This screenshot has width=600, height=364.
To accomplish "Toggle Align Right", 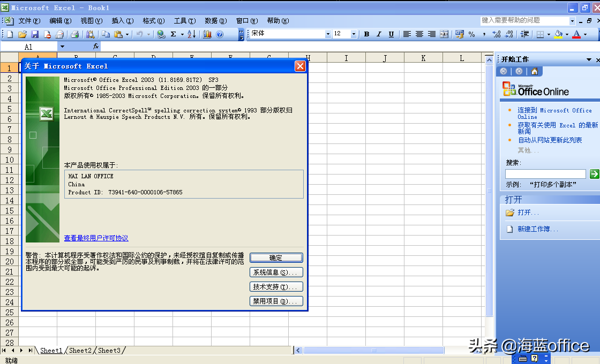I will point(432,34).
